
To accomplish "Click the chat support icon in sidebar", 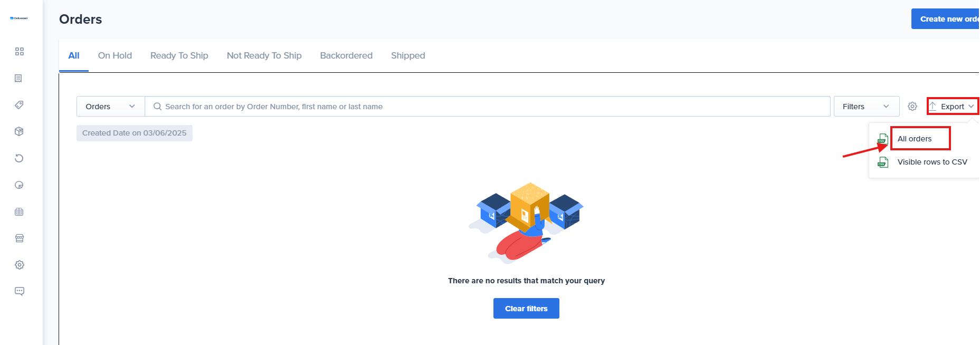I will coord(20,291).
